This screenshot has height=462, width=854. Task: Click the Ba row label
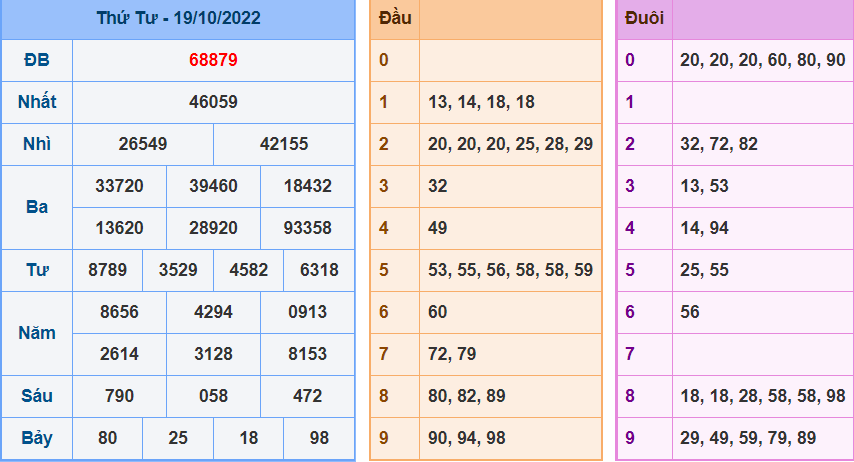[x=37, y=207]
